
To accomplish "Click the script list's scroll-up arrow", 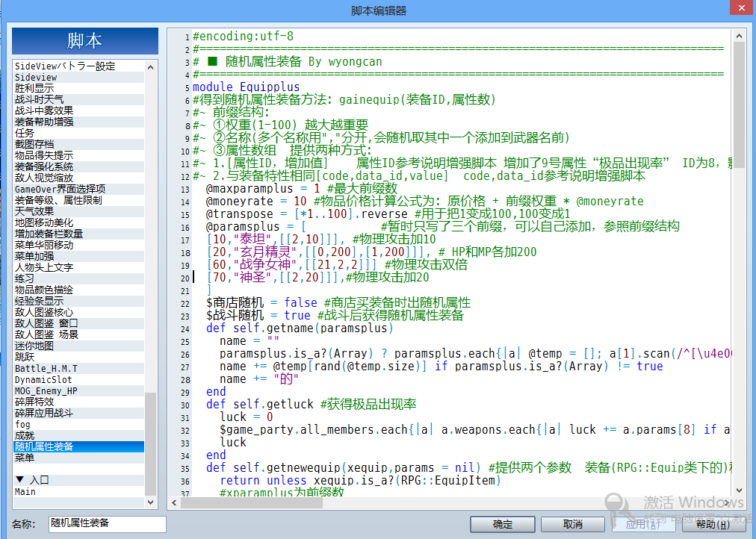I will pyautogui.click(x=150, y=67).
